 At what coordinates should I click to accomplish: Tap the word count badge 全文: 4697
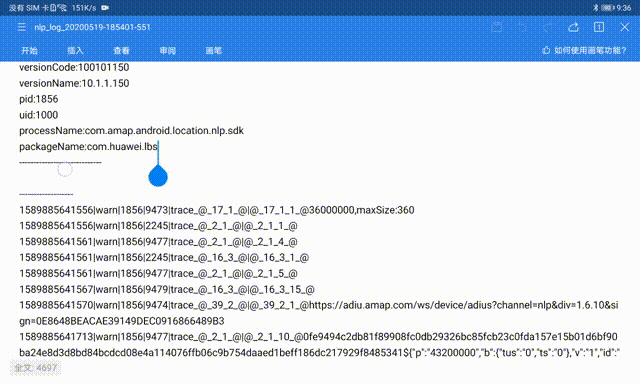coord(36,368)
